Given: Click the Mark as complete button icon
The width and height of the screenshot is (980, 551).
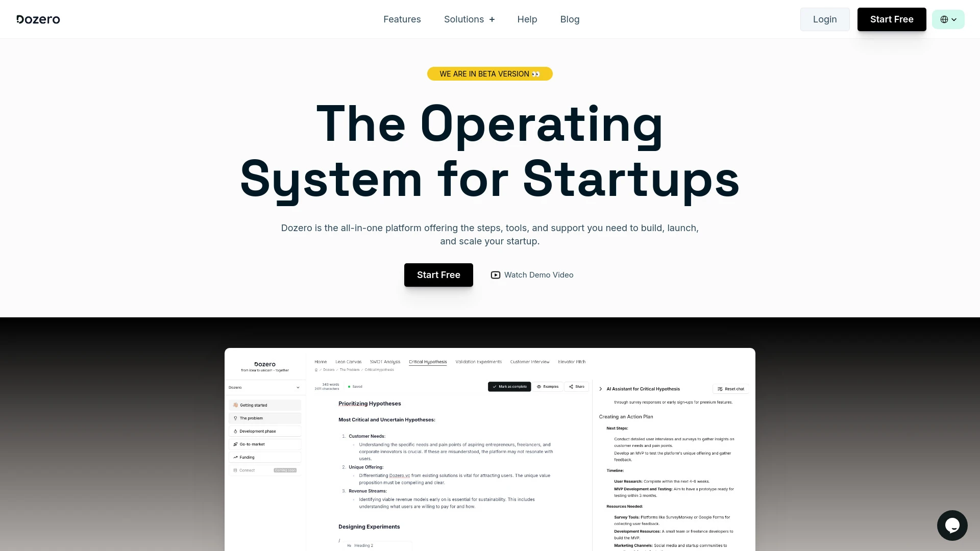Looking at the screenshot, I should pos(495,386).
